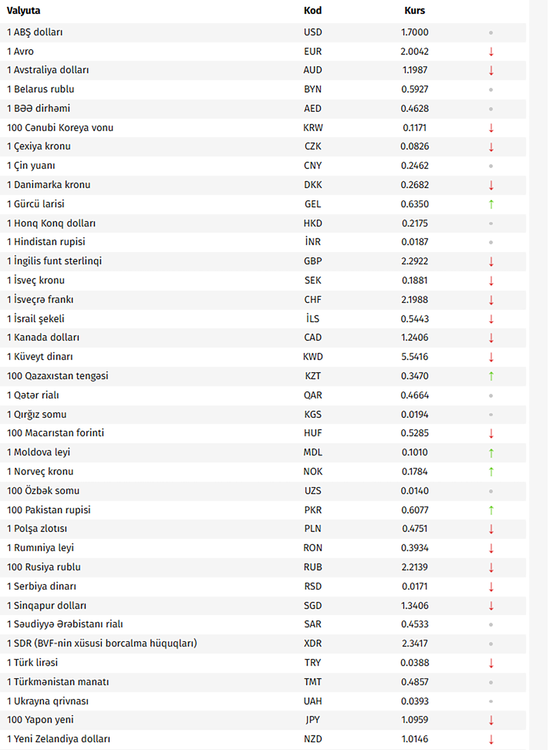Click the red down arrow for Türk lirəsi
The image size is (560, 750).
pos(491,663)
